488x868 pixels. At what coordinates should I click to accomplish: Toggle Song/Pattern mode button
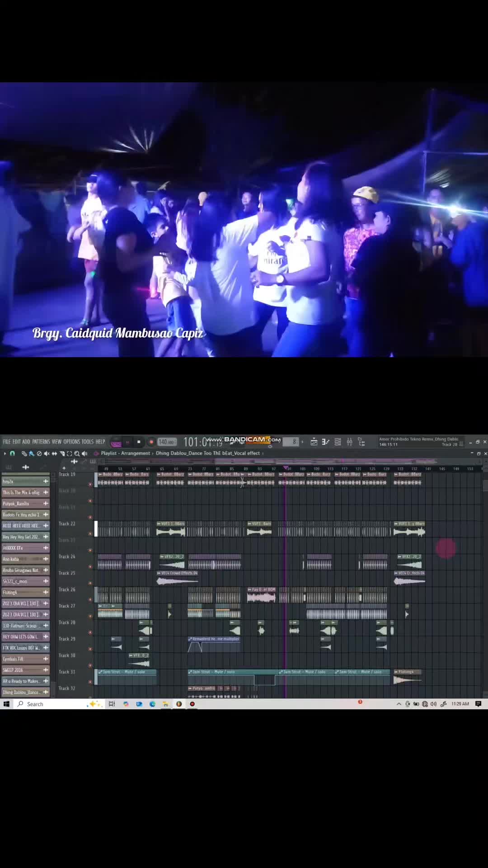pyautogui.click(x=116, y=442)
